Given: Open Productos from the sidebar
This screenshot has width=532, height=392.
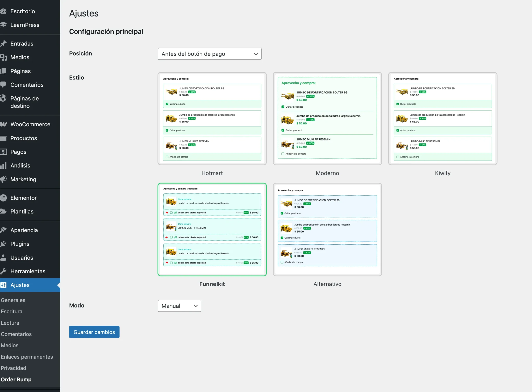Looking at the screenshot, I should [x=24, y=138].
